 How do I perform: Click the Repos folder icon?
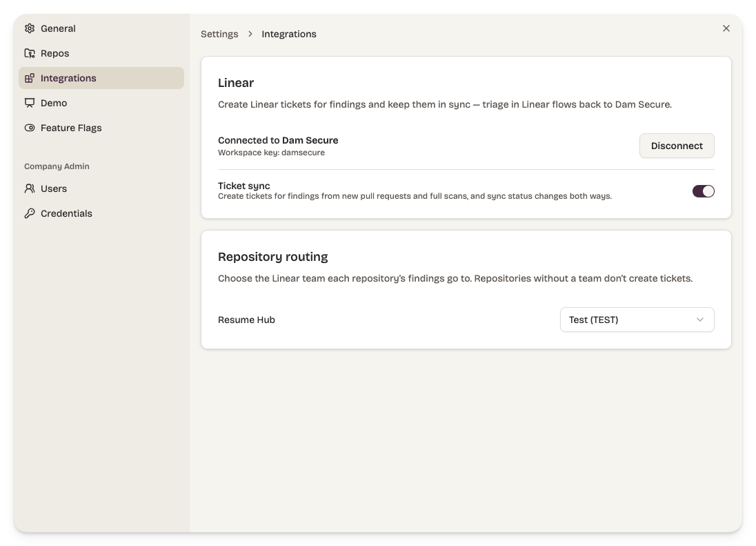tap(30, 53)
